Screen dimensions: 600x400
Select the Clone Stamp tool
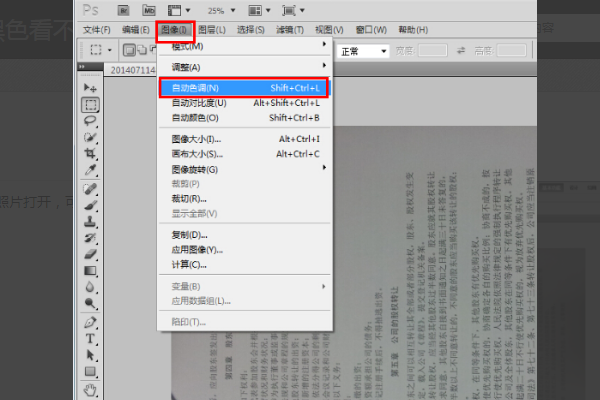tap(90, 220)
